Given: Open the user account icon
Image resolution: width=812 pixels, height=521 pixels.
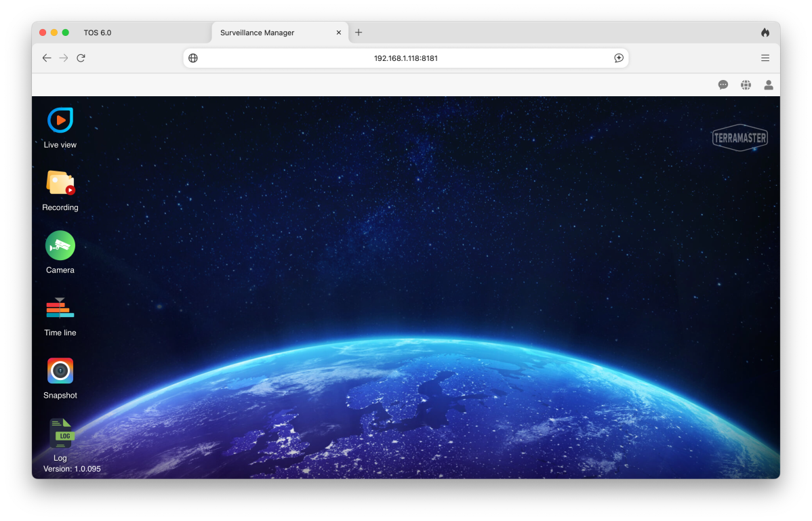Looking at the screenshot, I should [x=769, y=85].
